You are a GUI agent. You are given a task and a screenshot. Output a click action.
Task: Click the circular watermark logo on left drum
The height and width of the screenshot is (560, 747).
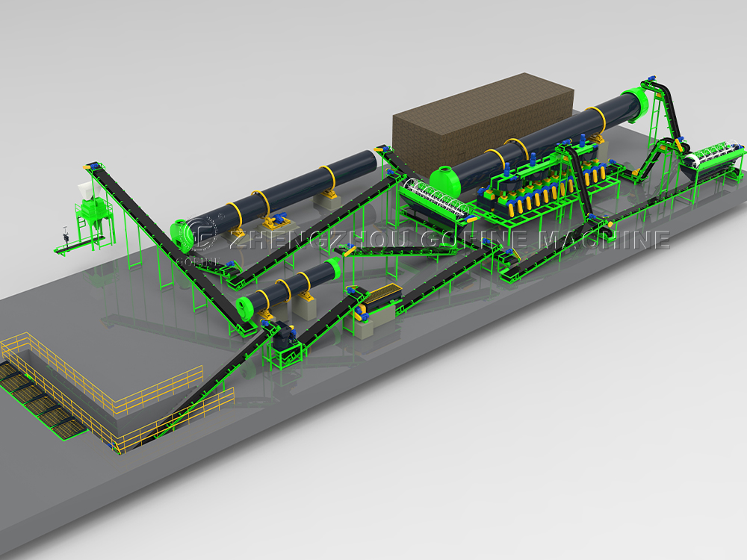200,234
